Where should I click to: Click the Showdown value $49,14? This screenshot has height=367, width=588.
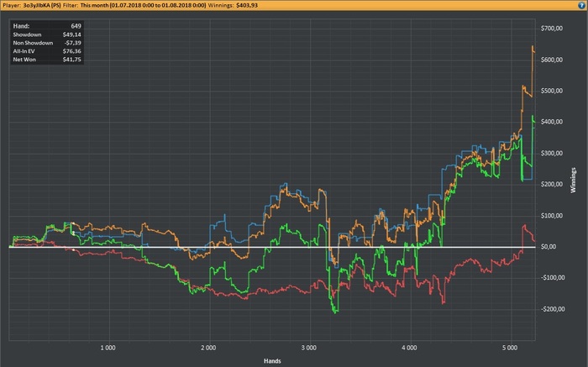[72, 34]
